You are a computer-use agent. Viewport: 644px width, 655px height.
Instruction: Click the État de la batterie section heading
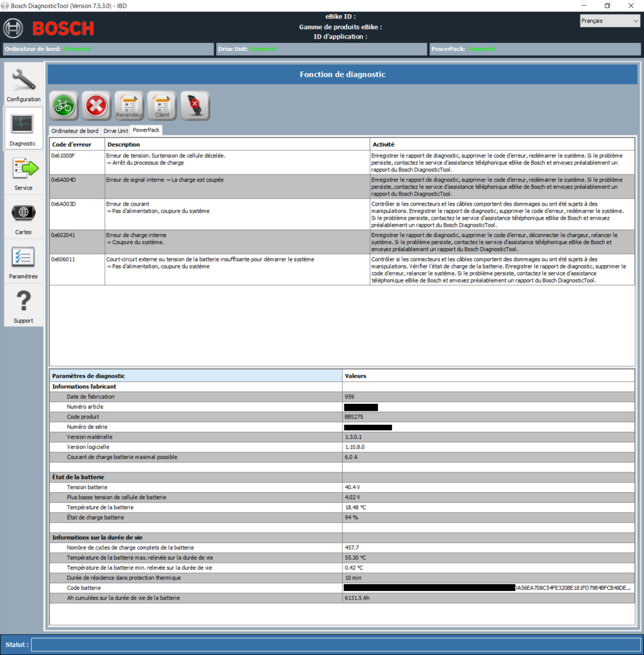point(78,477)
